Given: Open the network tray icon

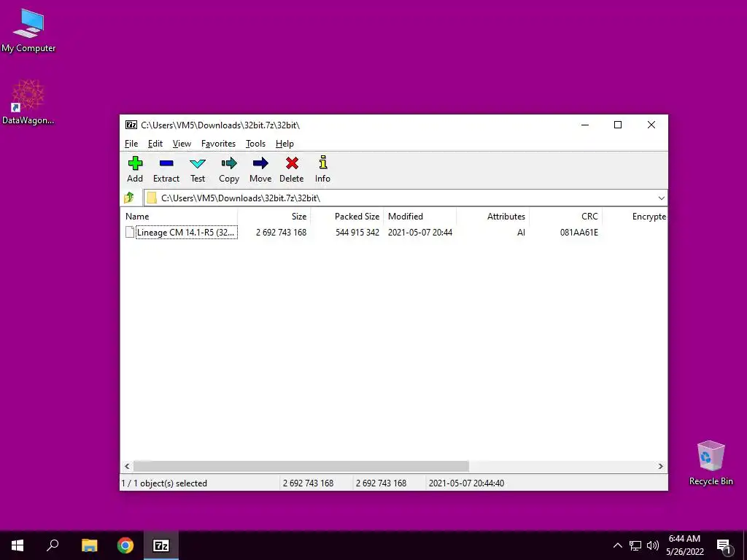Looking at the screenshot, I should click(x=635, y=545).
